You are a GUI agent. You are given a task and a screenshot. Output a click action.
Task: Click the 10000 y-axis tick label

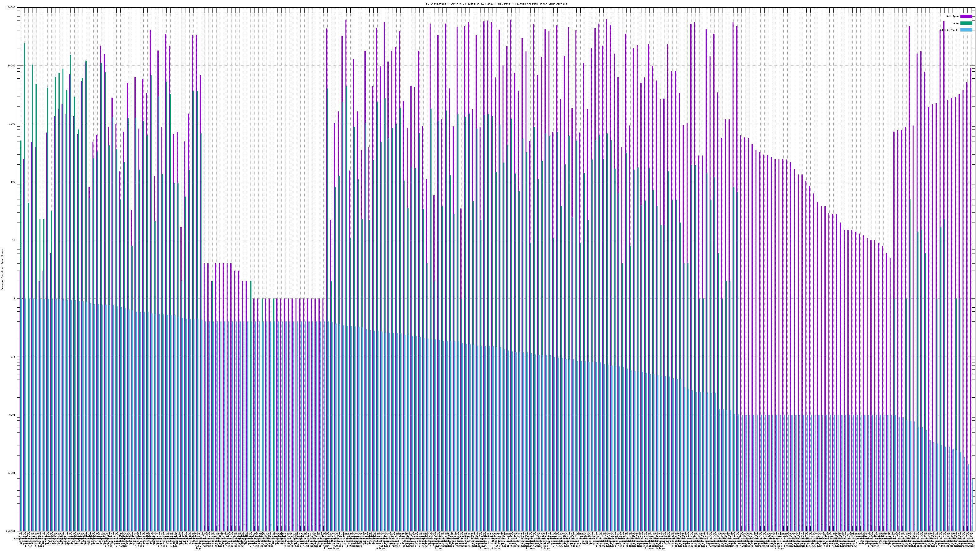pyautogui.click(x=12, y=66)
